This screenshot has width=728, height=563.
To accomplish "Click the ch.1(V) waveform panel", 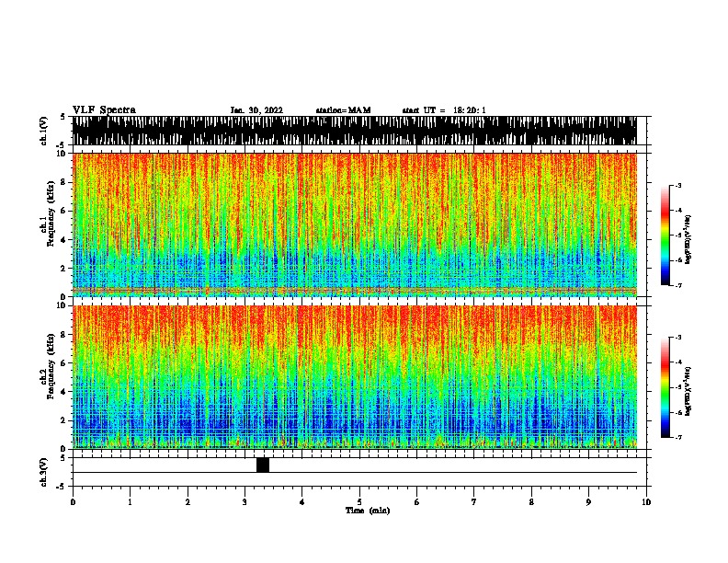I will 355,131.
